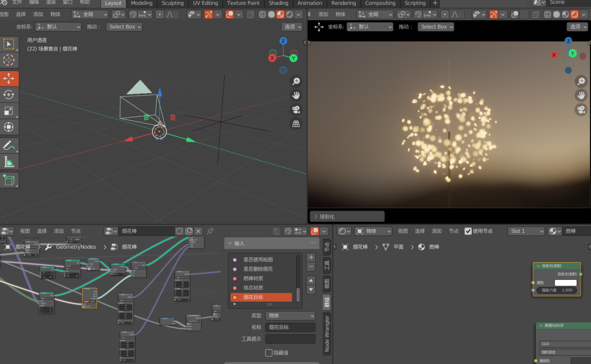Switch to UV Editing workspace tab

205,3
